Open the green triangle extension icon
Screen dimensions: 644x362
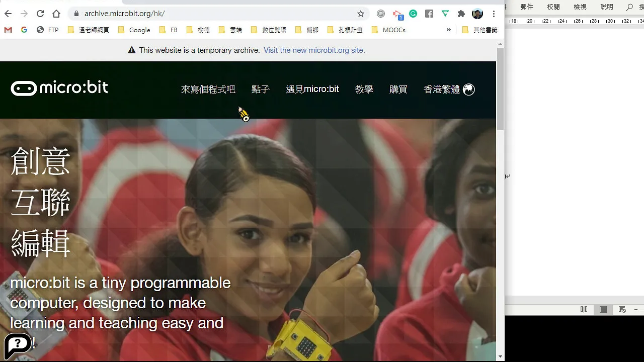pos(445,14)
